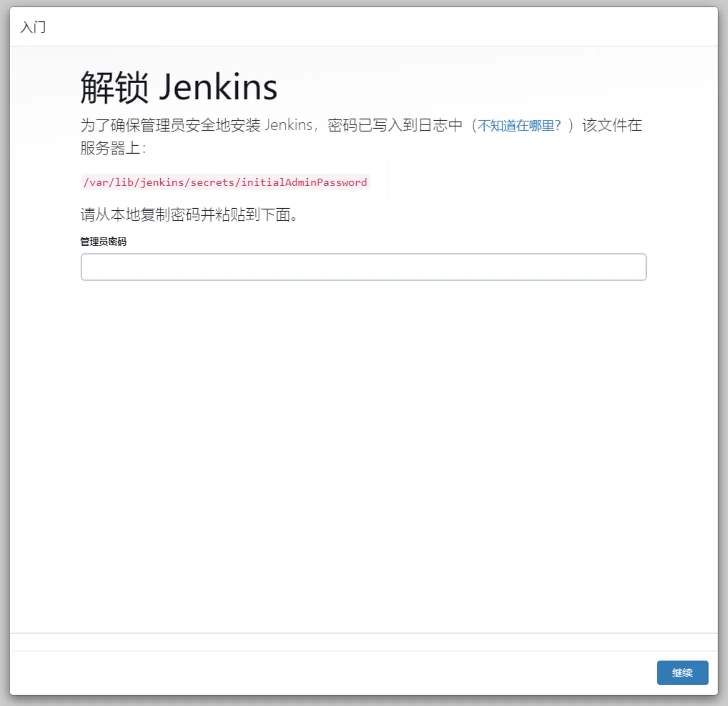Click the highlighted /var/lib/jenkins/secrets path
This screenshot has width=728, height=706.
225,182
